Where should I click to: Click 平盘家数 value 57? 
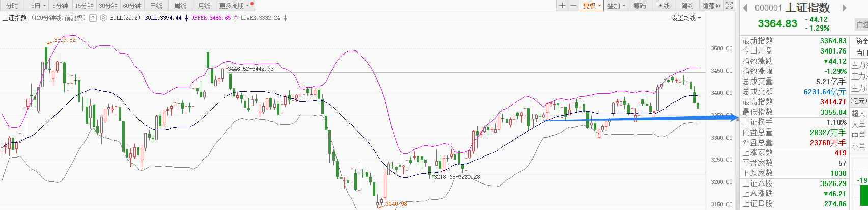click(842, 163)
